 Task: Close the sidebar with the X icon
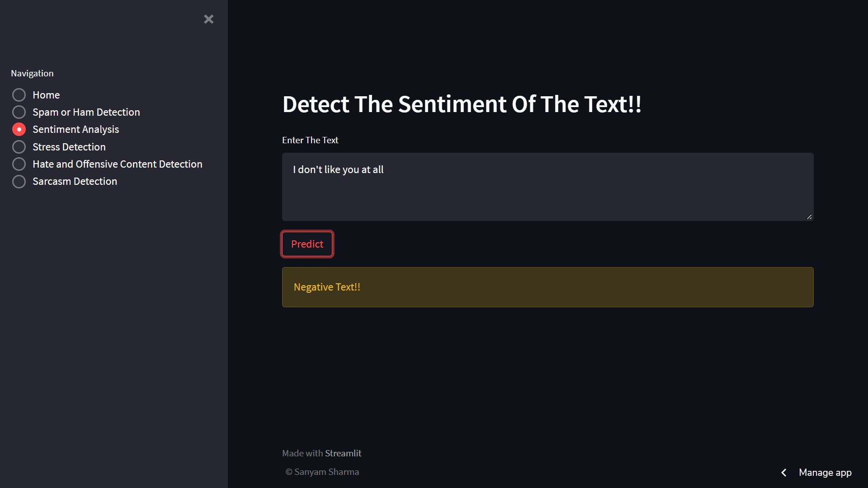[208, 19]
